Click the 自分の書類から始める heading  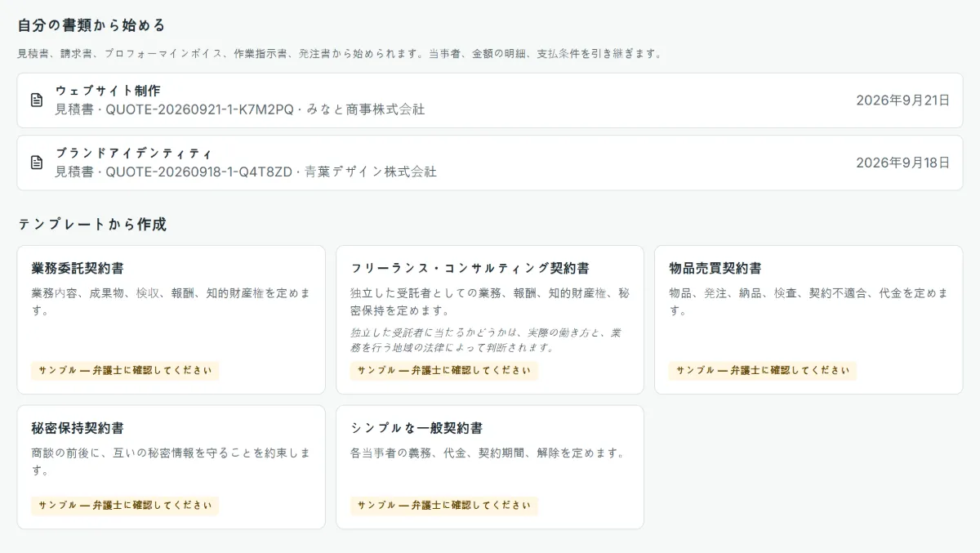click(91, 25)
